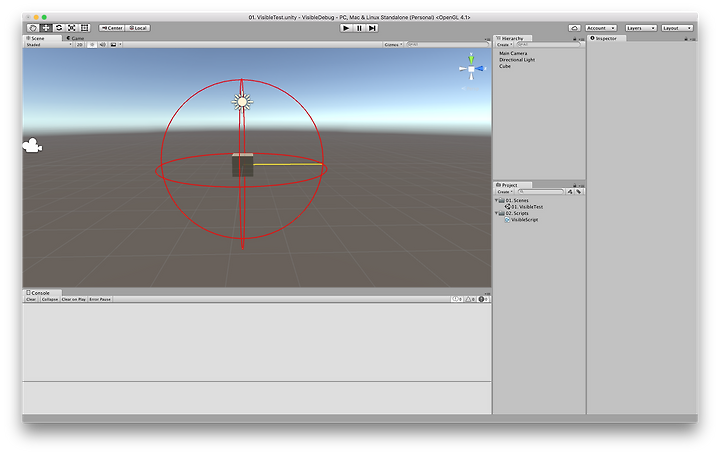
Task: Collapse the 02. Scripts folder
Action: point(496,213)
